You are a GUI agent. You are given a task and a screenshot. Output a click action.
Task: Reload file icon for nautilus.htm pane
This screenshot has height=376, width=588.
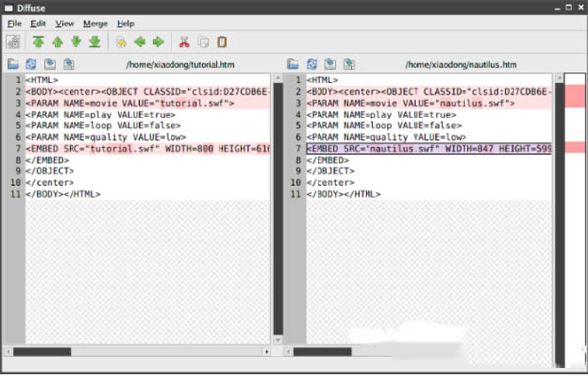pyautogui.click(x=312, y=64)
